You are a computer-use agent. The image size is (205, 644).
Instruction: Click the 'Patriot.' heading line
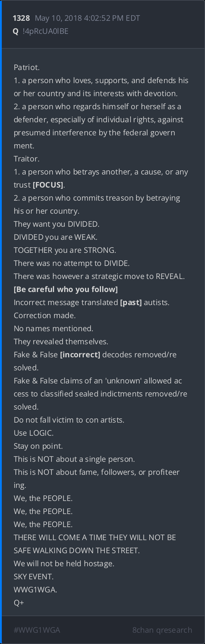click(x=27, y=67)
